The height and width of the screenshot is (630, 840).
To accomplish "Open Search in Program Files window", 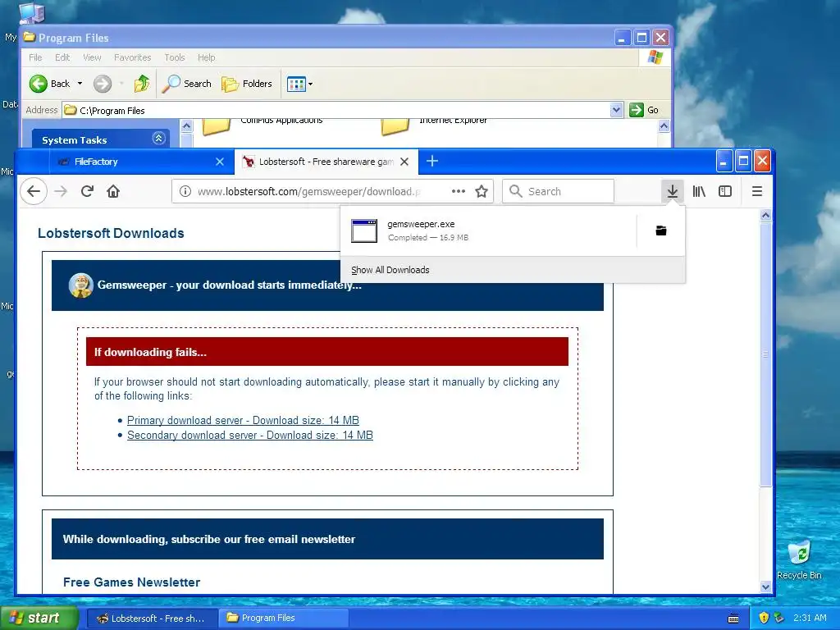I will click(x=187, y=84).
